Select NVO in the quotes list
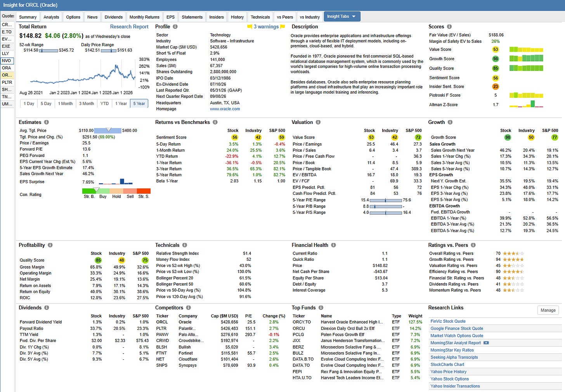This screenshot has height=392, width=565. click(7, 61)
